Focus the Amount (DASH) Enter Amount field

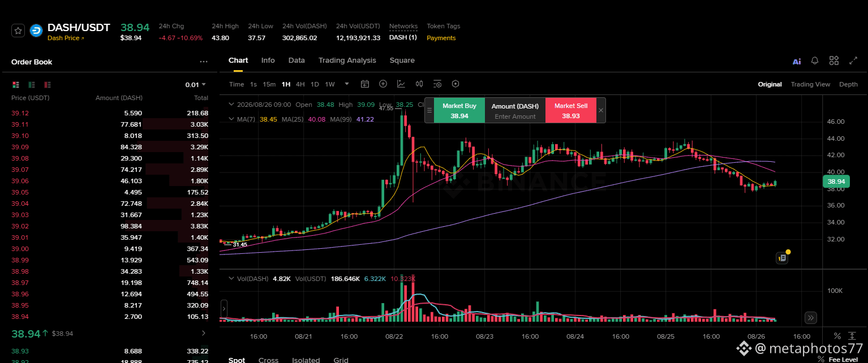515,116
